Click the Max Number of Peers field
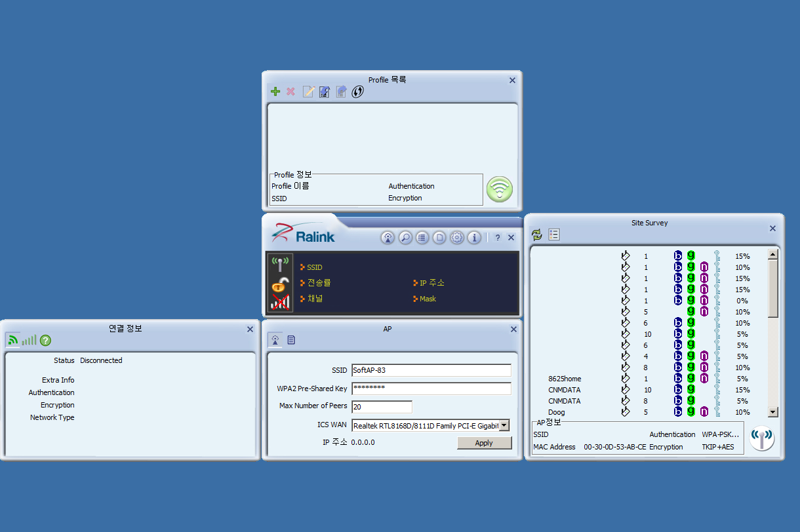Image resolution: width=800 pixels, height=532 pixels. point(382,407)
